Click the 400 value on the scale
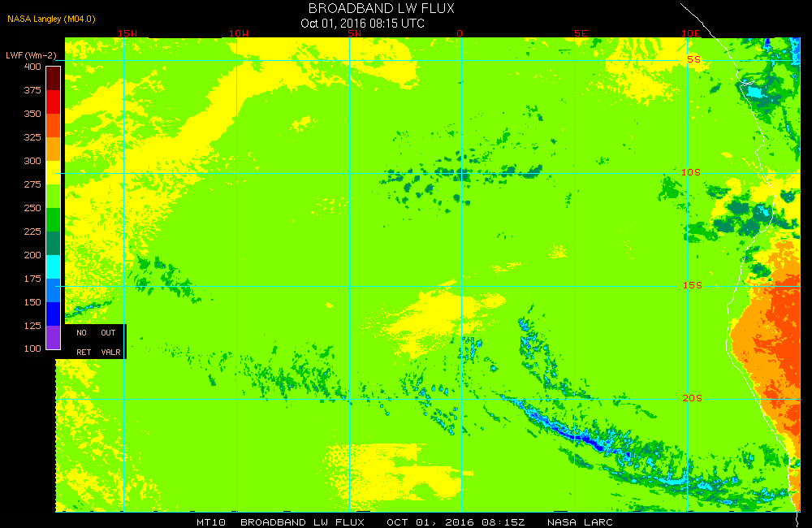 [32, 67]
